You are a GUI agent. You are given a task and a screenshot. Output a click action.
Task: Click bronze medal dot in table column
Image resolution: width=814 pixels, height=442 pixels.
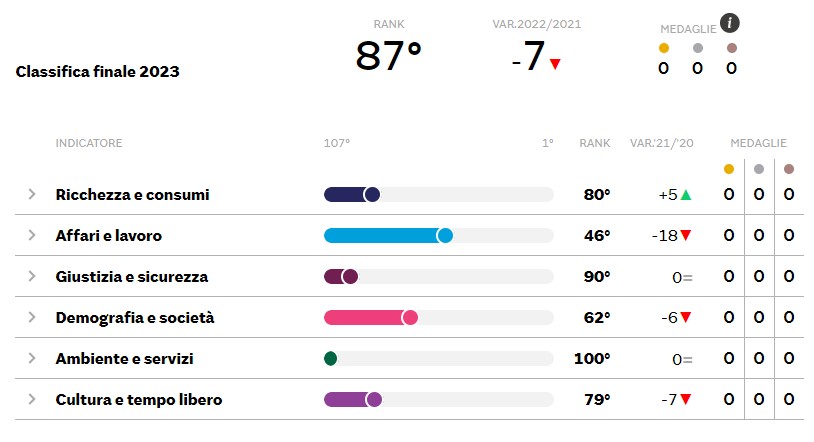coord(789,169)
